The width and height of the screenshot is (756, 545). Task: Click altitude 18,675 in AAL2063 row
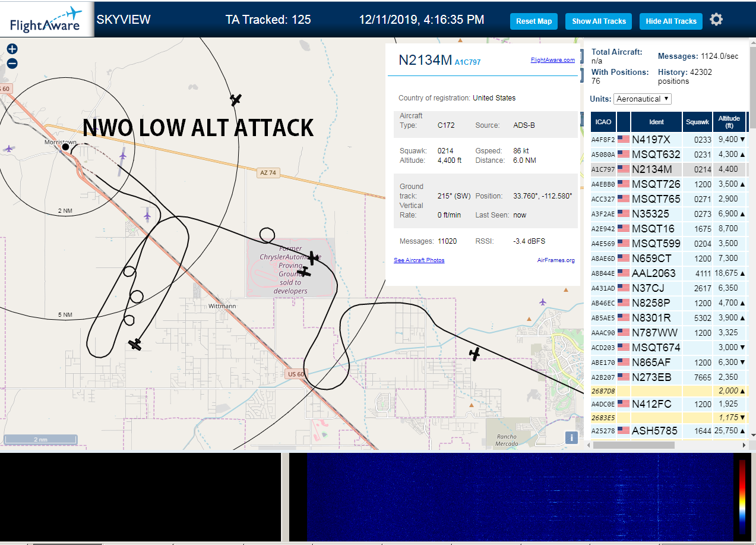726,273
